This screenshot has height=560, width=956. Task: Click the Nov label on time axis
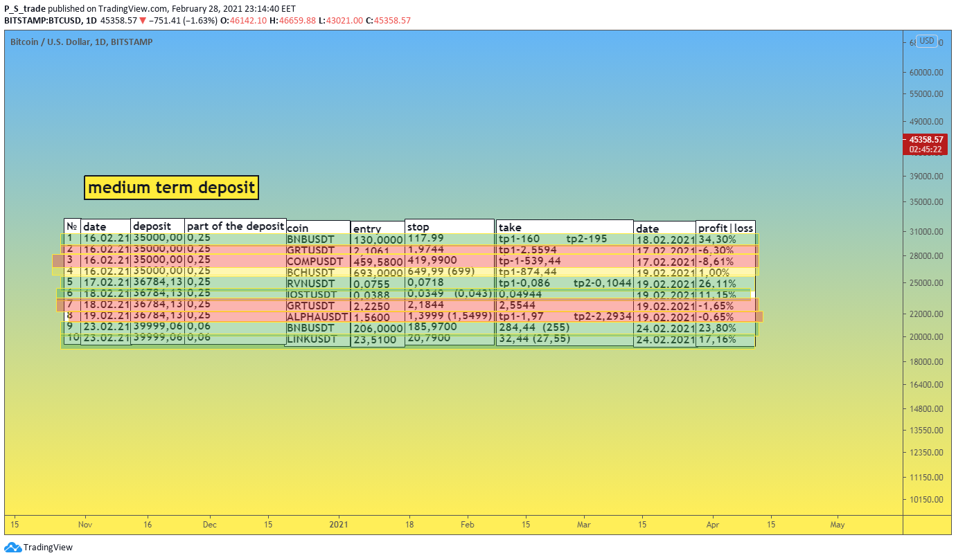click(85, 525)
